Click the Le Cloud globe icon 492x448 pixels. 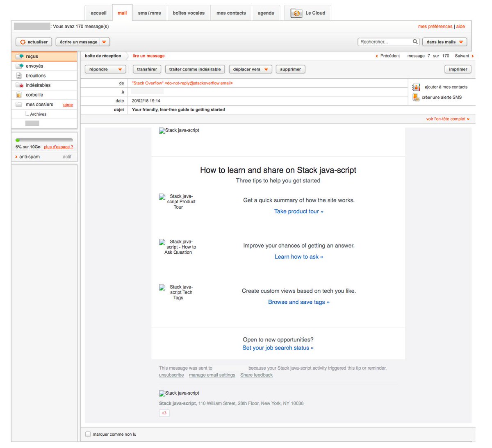click(x=296, y=13)
